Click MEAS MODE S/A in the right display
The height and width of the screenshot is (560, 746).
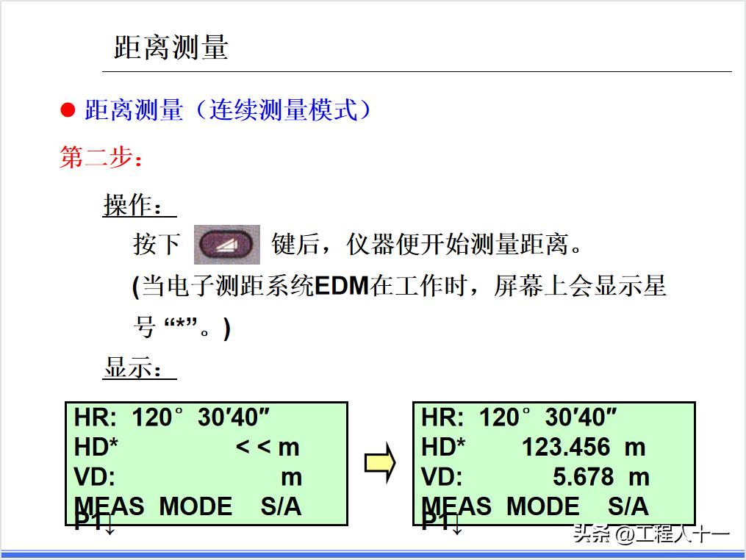535,506
